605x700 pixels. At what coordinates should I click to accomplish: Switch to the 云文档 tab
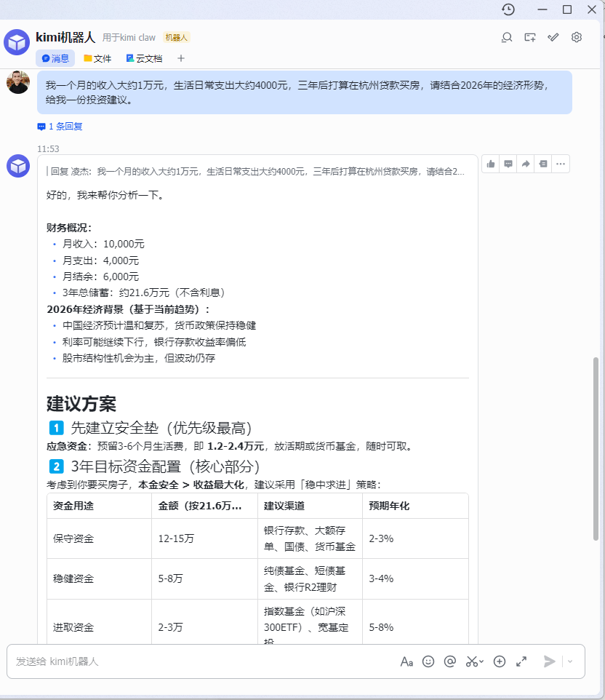[144, 58]
